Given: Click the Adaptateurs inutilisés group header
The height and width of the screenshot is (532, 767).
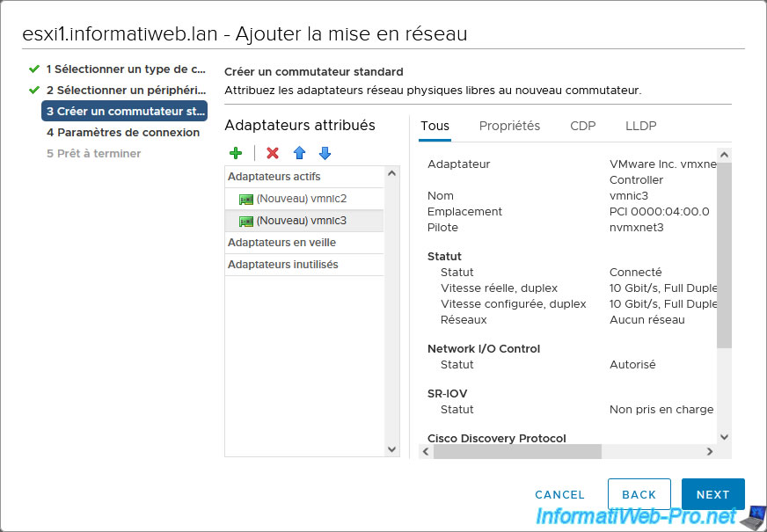Looking at the screenshot, I should [x=282, y=265].
